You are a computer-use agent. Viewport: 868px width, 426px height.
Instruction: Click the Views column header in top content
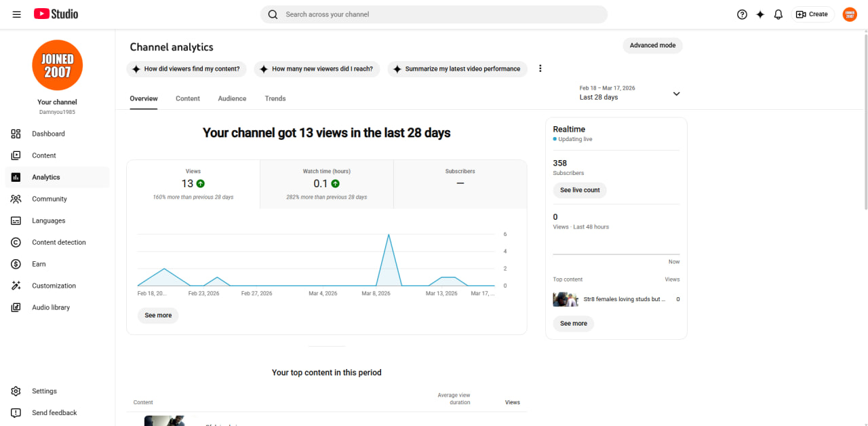pos(513,402)
